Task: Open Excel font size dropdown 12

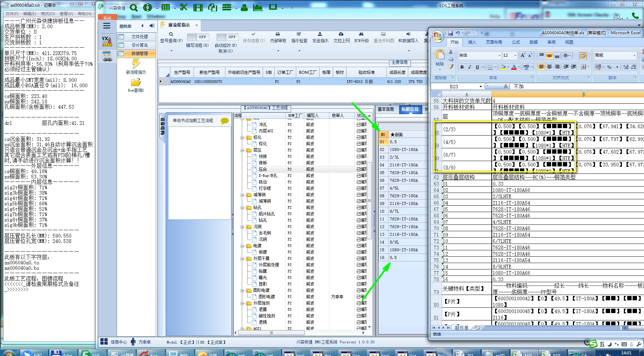Action: tap(515, 55)
